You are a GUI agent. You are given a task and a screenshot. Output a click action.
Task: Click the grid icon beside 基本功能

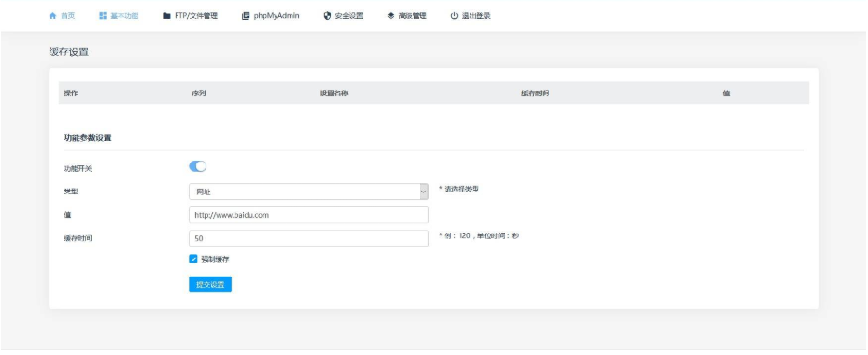click(103, 16)
